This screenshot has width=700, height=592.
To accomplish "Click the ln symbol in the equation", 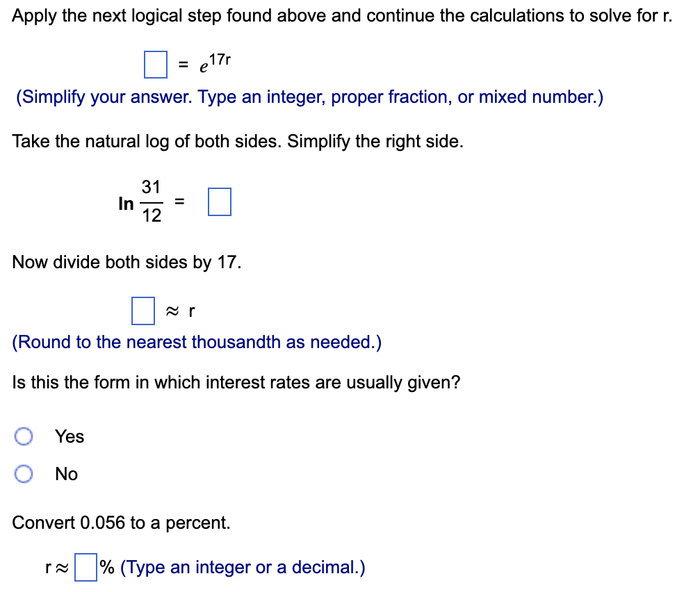I will 125,204.
